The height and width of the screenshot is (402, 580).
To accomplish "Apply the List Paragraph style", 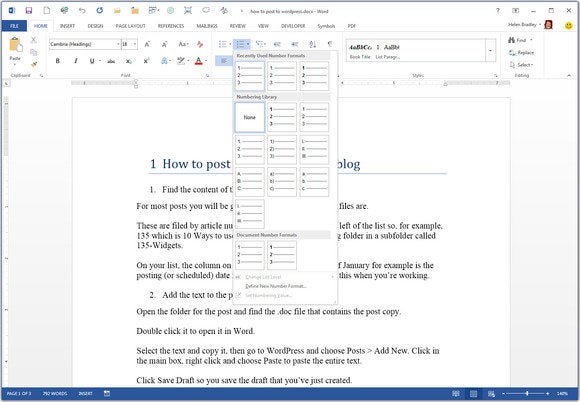I will click(x=388, y=51).
